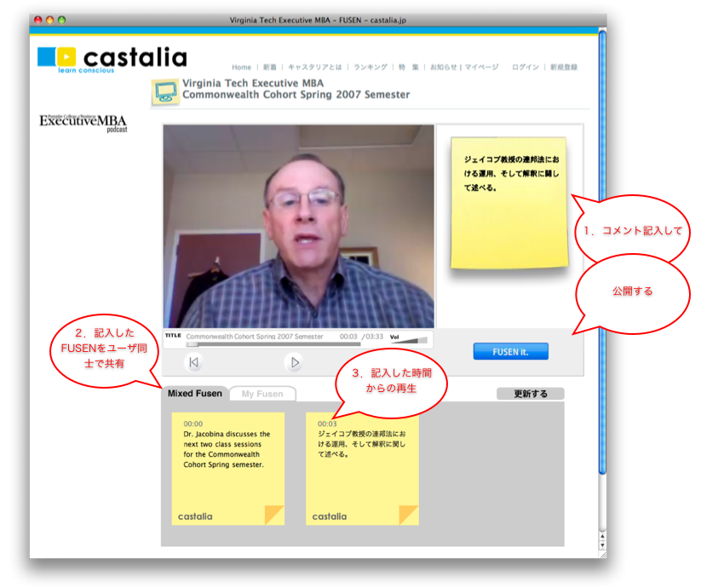Image resolution: width=701 pixels, height=588 pixels.
Task: Click the 00:00 timestamp on the first note
Action: [x=192, y=424]
